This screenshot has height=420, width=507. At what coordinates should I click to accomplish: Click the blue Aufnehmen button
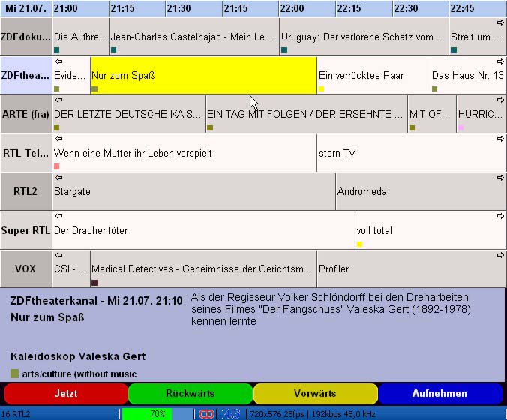tap(439, 393)
